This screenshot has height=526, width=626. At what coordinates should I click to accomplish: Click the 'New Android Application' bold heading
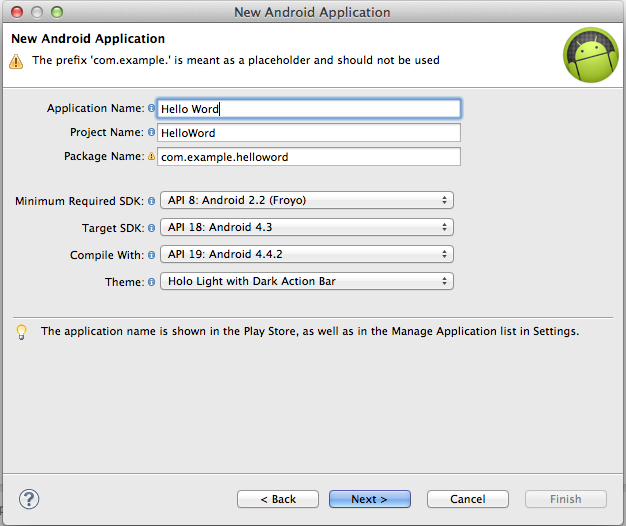(88, 39)
